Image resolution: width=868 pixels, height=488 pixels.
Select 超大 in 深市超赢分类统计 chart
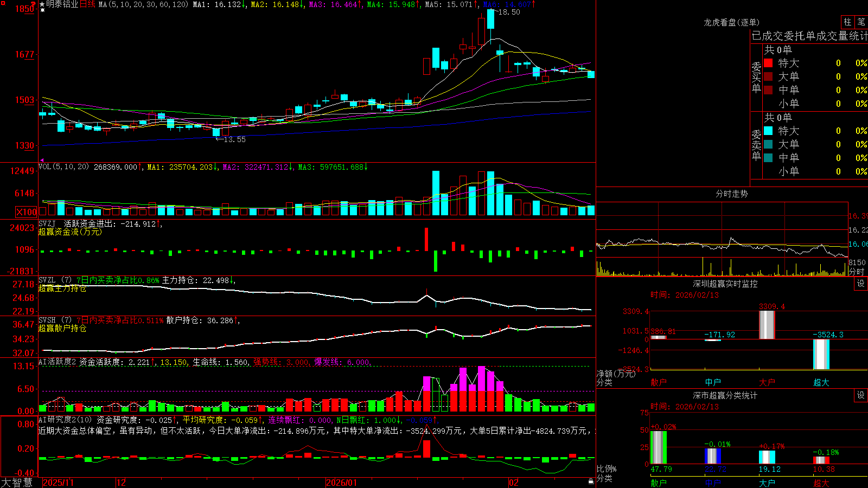pyautogui.click(x=821, y=483)
